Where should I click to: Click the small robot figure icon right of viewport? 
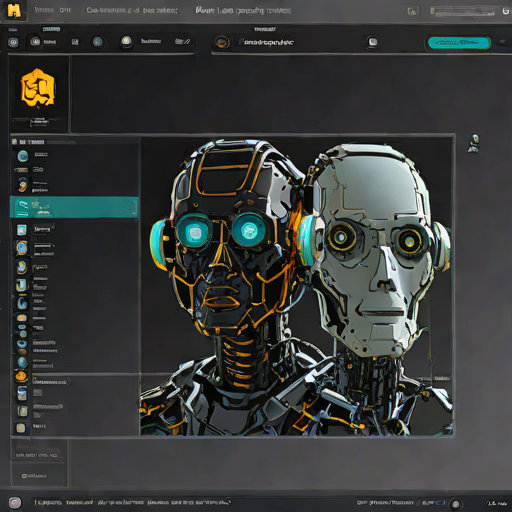[x=474, y=143]
